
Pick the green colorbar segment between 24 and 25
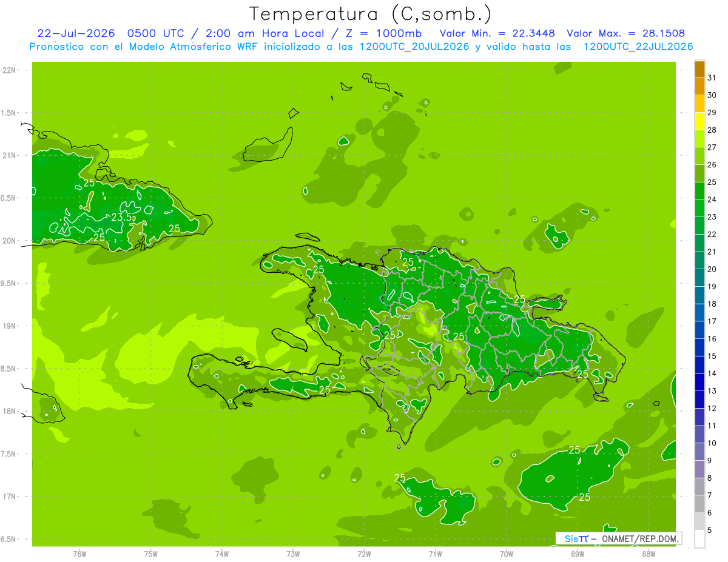[x=699, y=191]
